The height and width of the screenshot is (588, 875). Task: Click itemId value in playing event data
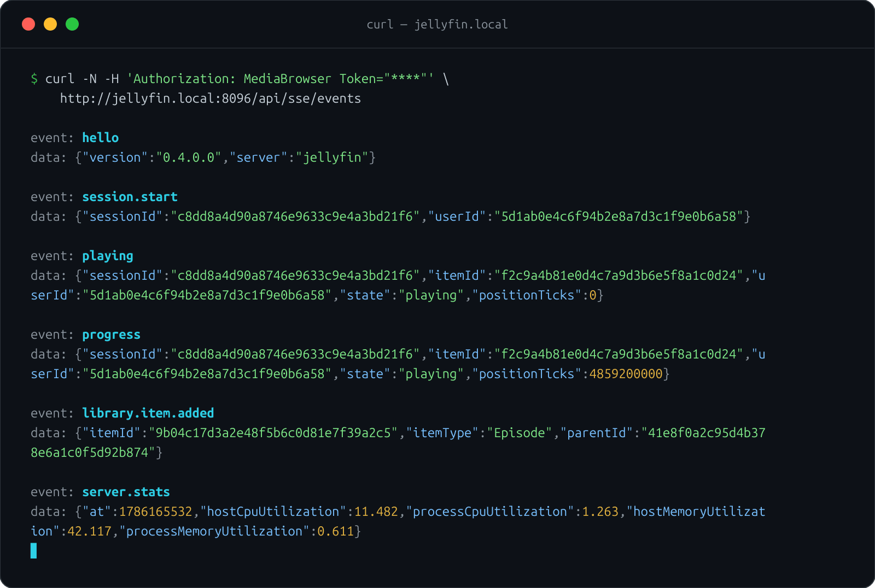(x=619, y=275)
